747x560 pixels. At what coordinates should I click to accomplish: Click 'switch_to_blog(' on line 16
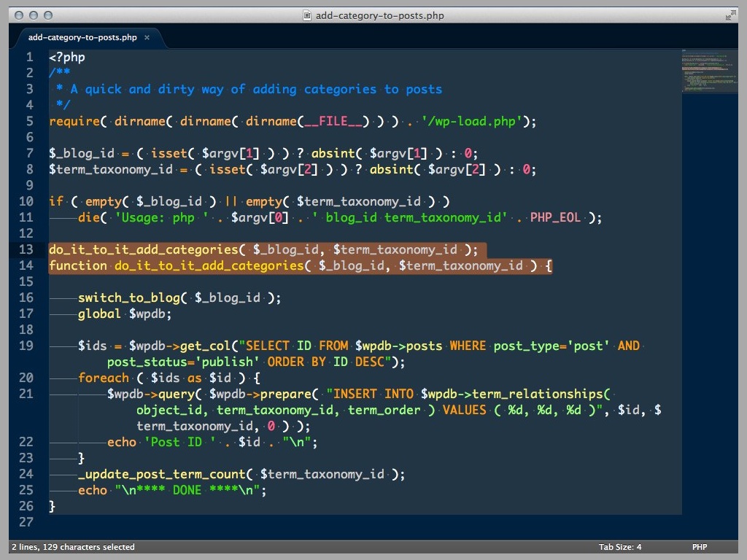133,297
